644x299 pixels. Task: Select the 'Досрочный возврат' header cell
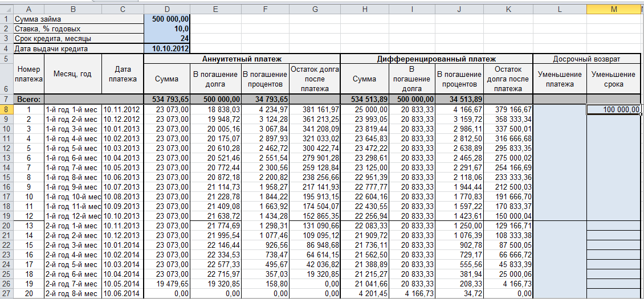point(587,59)
